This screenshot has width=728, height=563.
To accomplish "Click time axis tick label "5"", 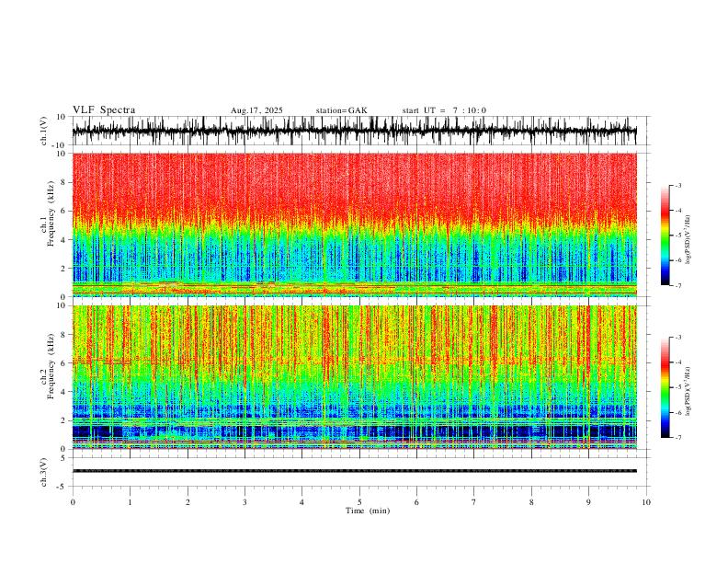I will (359, 502).
